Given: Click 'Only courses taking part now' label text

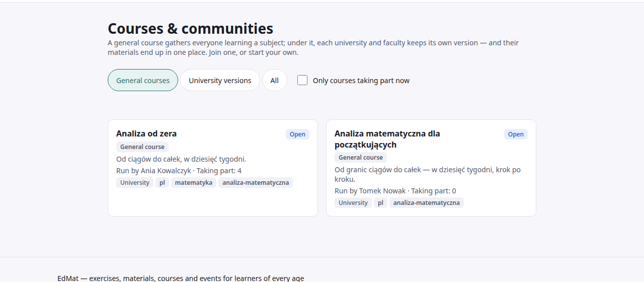Looking at the screenshot, I should click(x=361, y=81).
